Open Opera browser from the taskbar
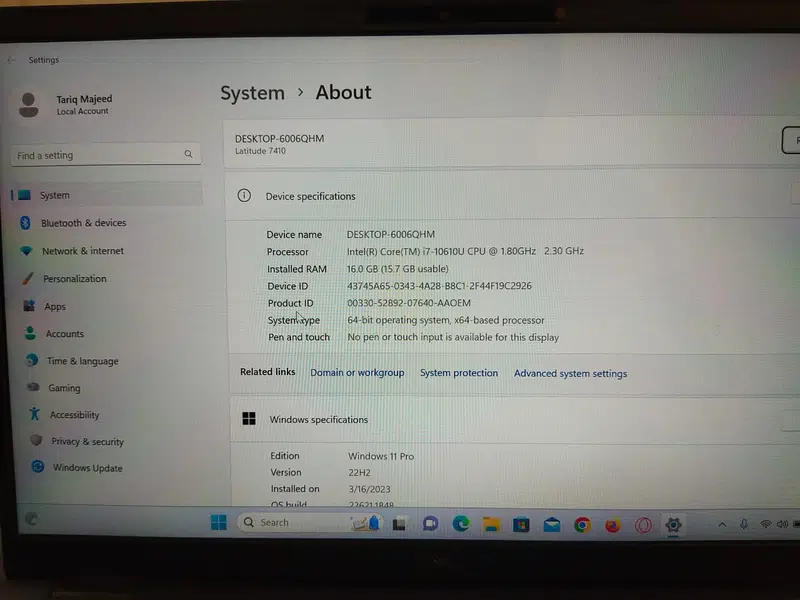 click(644, 525)
